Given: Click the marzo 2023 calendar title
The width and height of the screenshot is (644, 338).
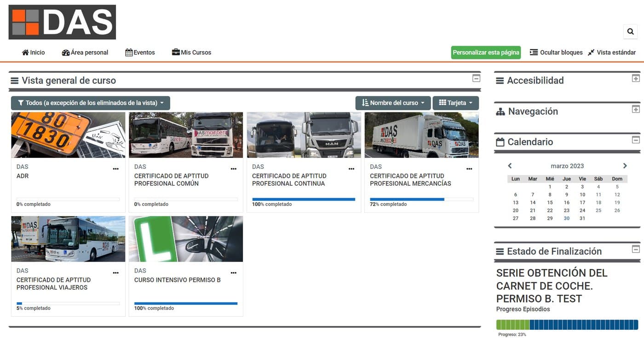Looking at the screenshot, I should (567, 166).
